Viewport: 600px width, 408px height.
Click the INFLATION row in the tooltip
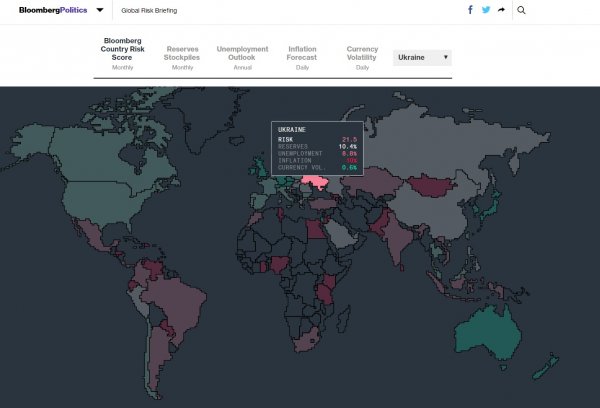pyautogui.click(x=317, y=161)
